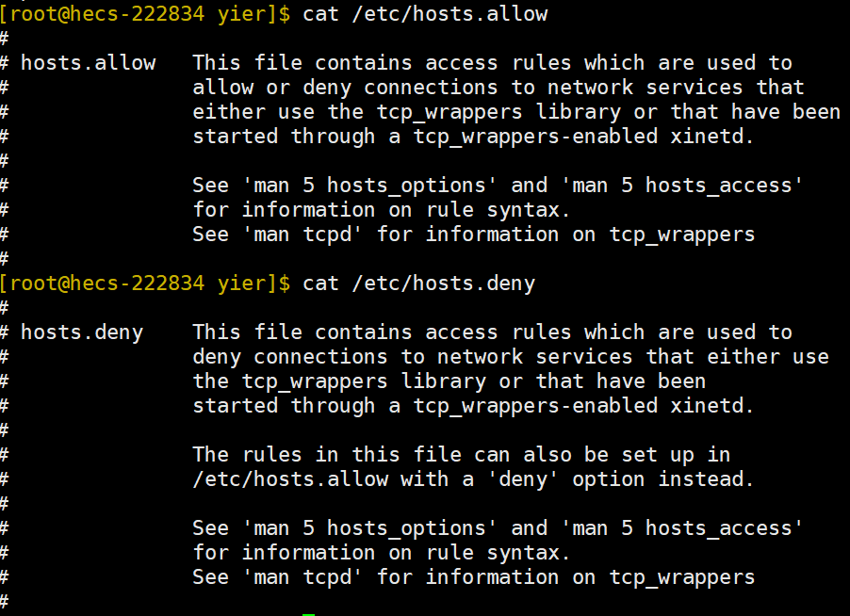Click the 'cat /etc/hosts.allow' command text
The image size is (850, 616).
coord(425,13)
